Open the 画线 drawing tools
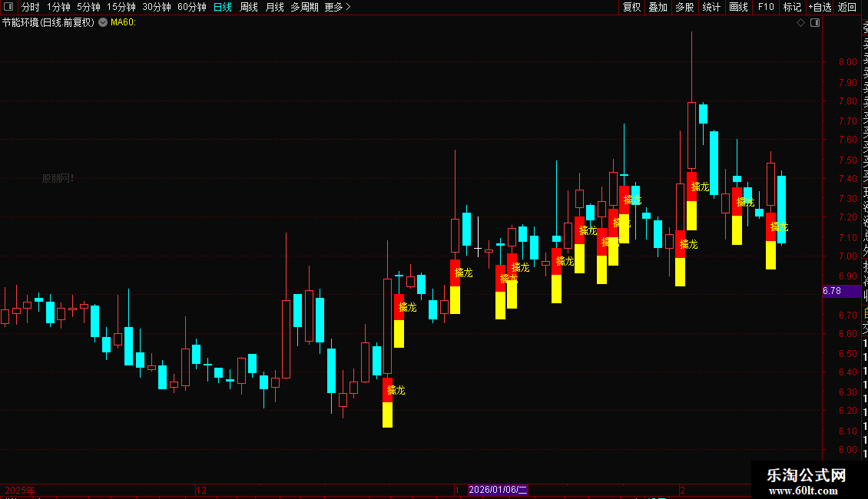Viewport: 868px width, 499px height. 738,7
